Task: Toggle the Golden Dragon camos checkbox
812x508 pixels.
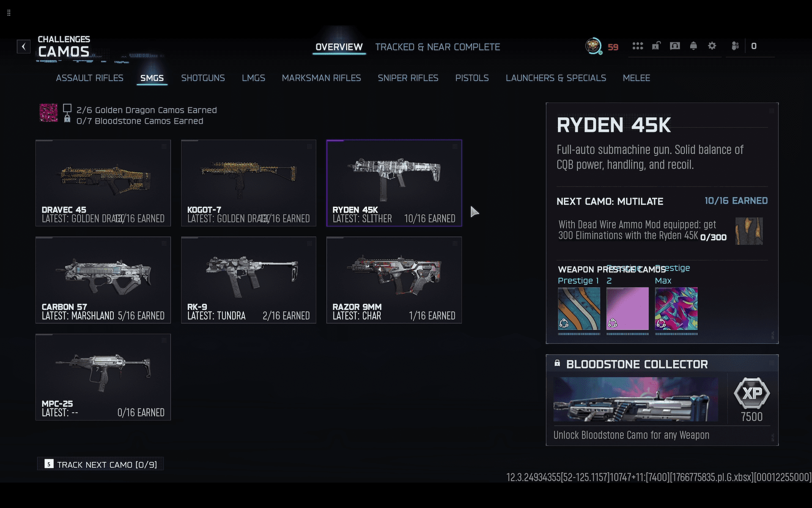Action: (67, 108)
